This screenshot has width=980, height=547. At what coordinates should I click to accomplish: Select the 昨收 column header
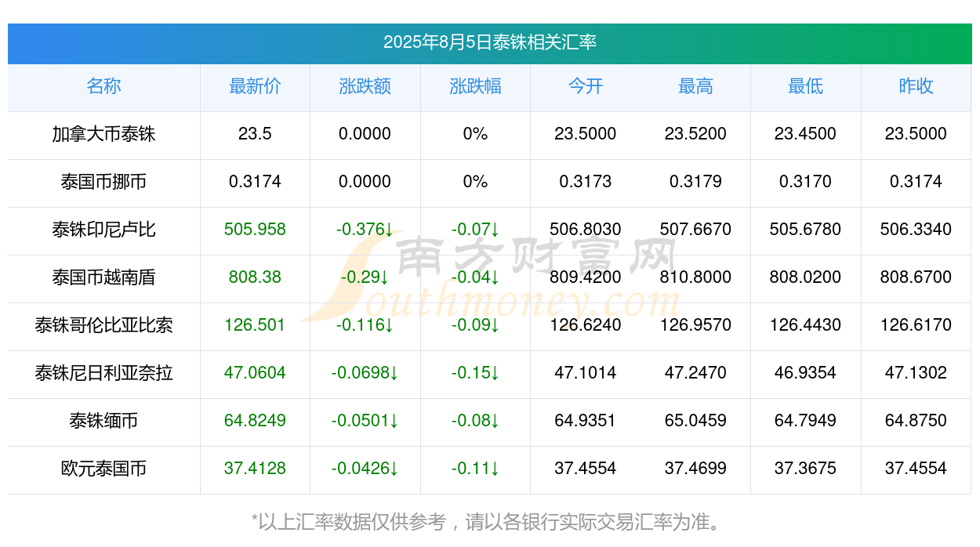(x=916, y=86)
